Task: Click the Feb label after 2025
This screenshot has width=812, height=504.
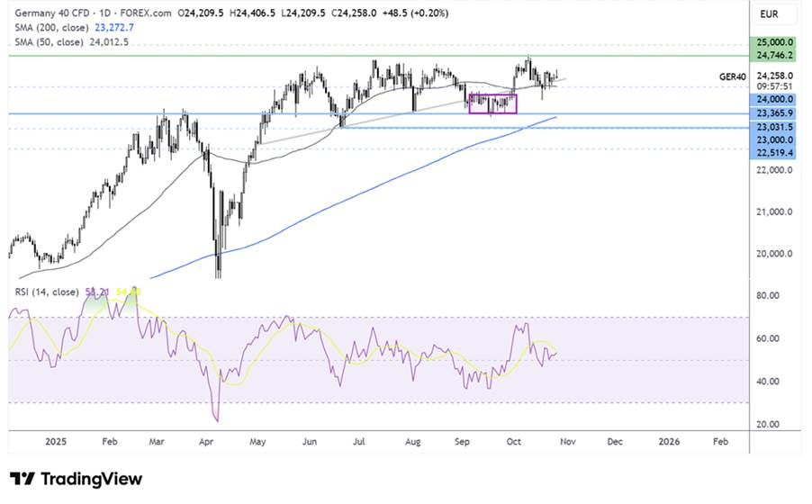Action: pos(109,442)
